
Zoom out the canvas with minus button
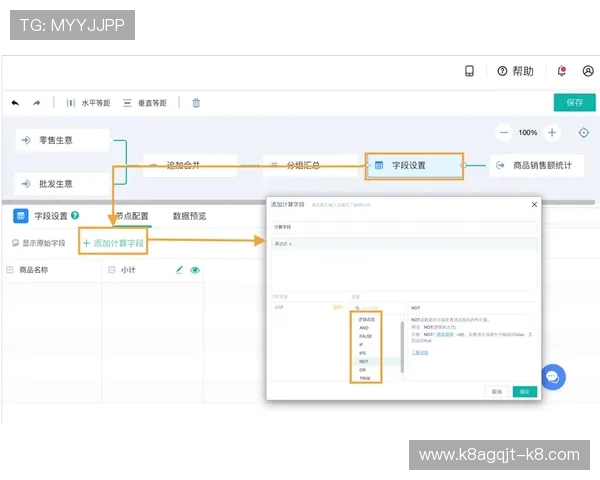click(504, 133)
